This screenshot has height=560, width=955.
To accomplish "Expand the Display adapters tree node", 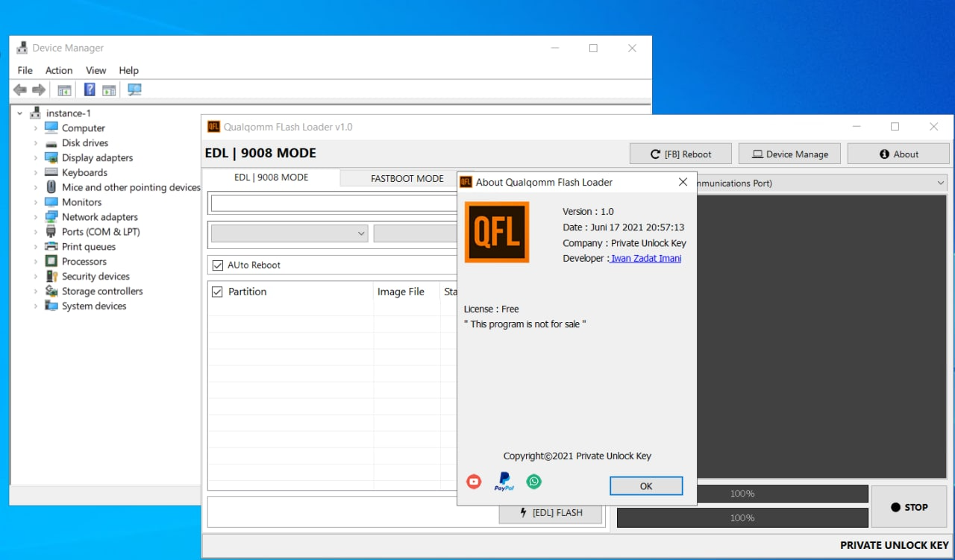I will [35, 158].
